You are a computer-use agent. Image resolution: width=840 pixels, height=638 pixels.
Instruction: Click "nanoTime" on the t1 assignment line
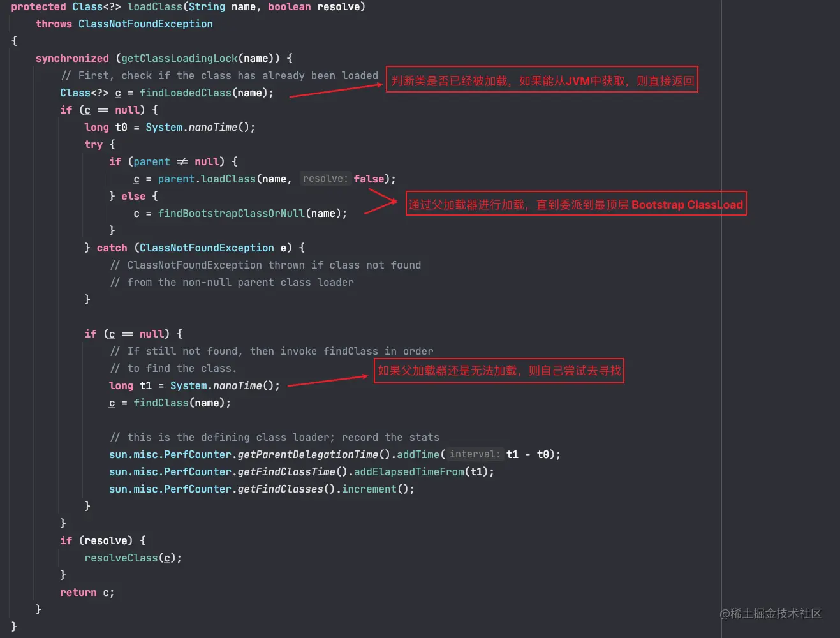coord(237,386)
